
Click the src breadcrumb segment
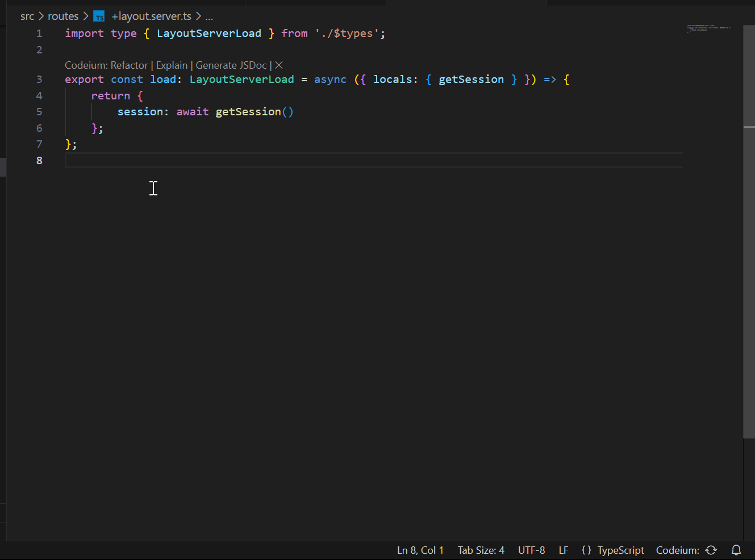point(27,16)
